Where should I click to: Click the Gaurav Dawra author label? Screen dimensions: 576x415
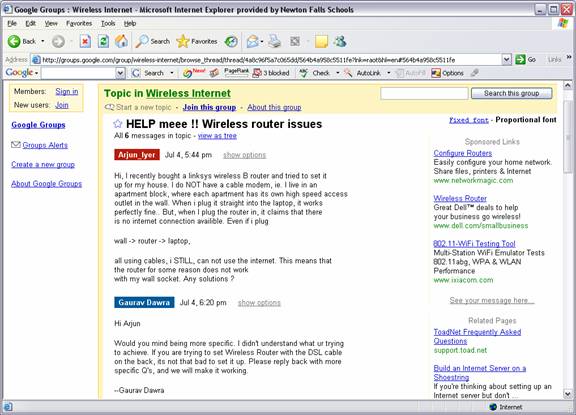(144, 302)
